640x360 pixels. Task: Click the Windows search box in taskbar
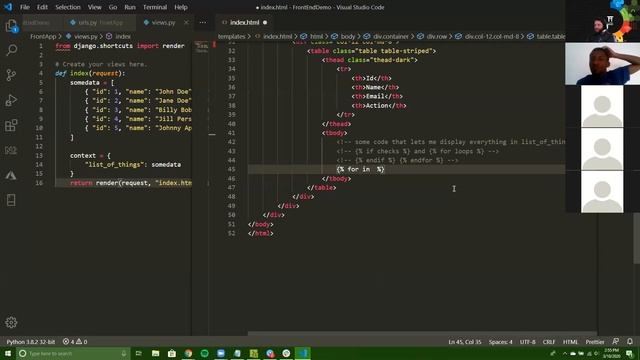tap(73, 353)
